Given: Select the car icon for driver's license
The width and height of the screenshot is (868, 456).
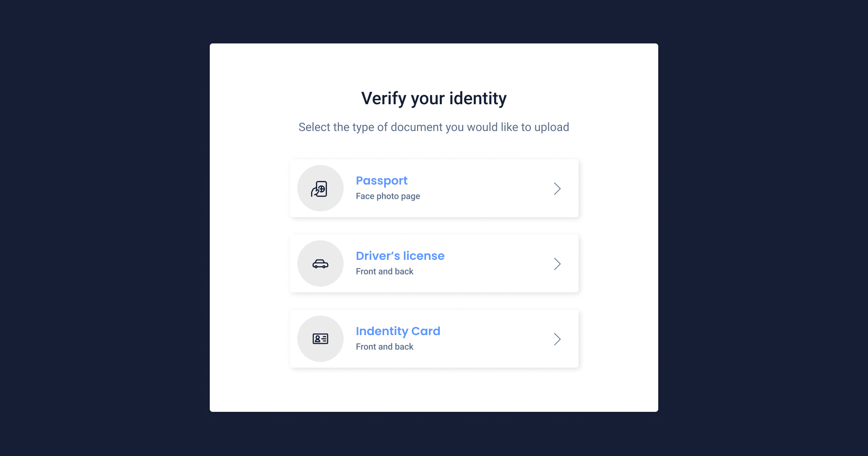Looking at the screenshot, I should click(x=320, y=263).
